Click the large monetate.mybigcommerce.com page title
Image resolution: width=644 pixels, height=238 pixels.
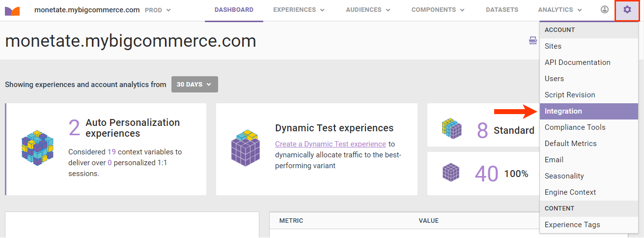(131, 41)
